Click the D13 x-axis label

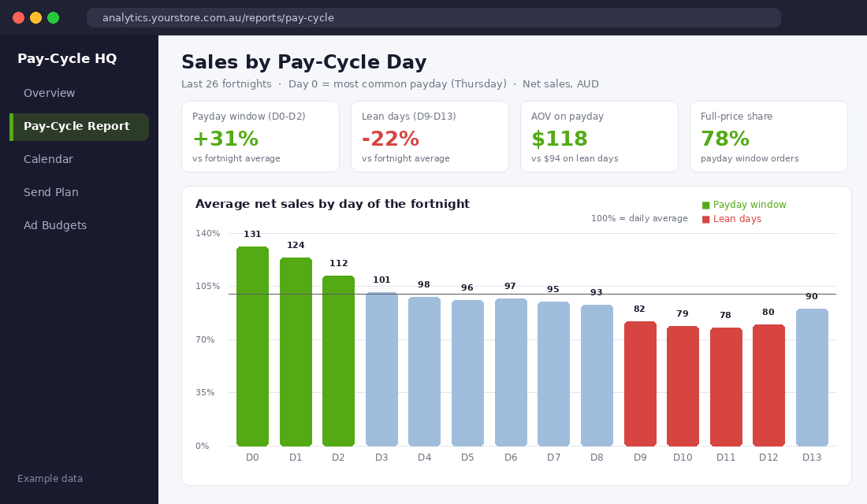tap(812, 458)
